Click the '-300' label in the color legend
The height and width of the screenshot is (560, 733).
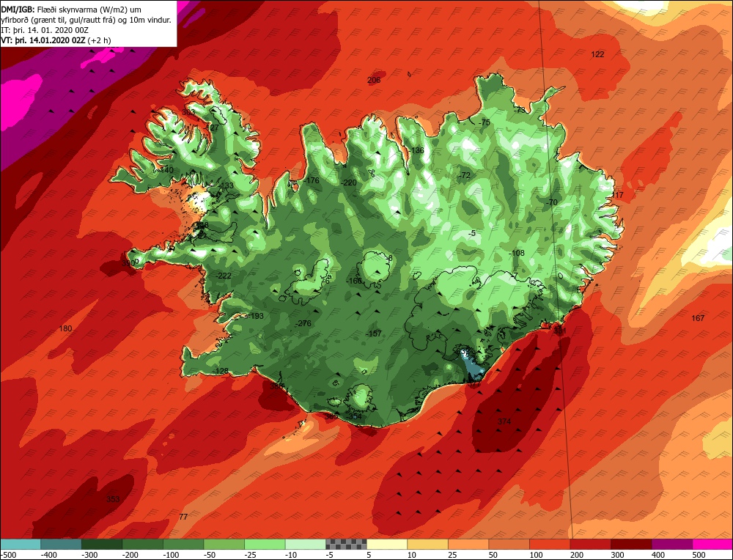click(89, 555)
